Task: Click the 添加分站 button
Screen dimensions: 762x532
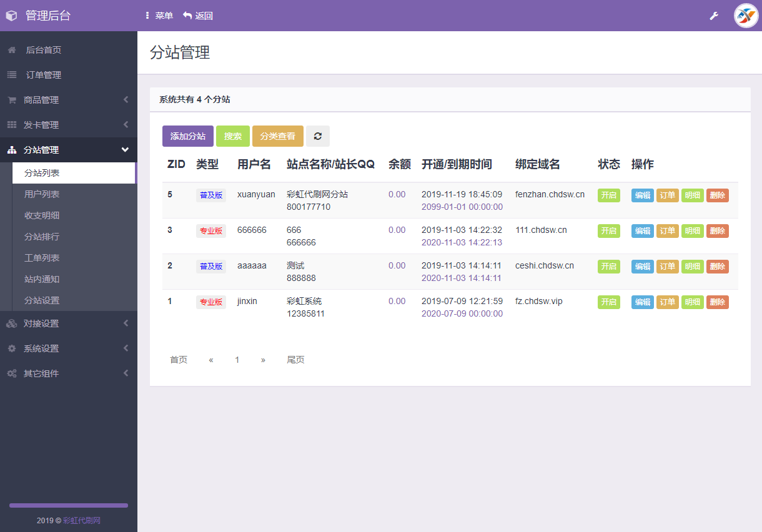Action: pos(187,135)
